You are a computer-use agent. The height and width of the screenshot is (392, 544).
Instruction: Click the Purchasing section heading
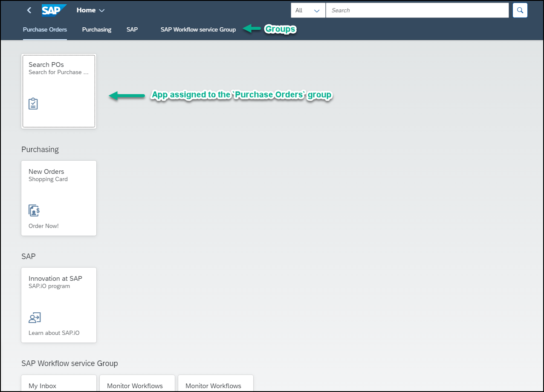(40, 150)
